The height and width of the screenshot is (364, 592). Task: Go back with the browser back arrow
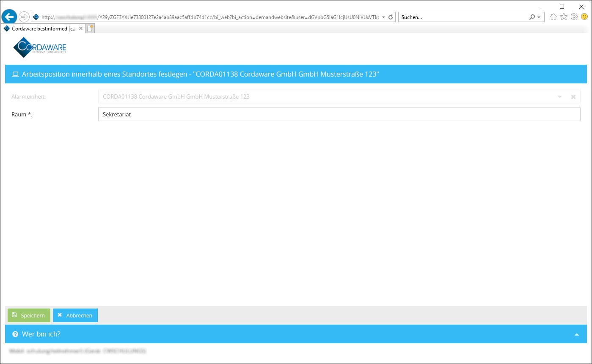pos(9,17)
